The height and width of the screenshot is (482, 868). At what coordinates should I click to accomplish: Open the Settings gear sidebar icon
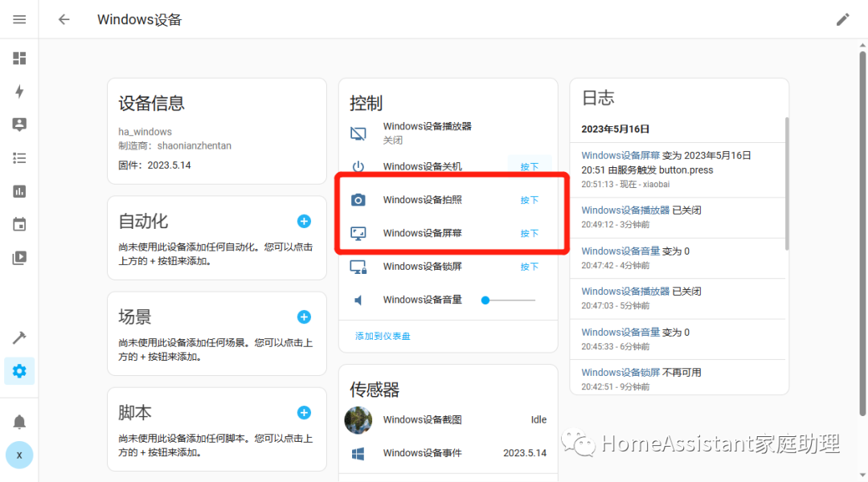click(19, 371)
